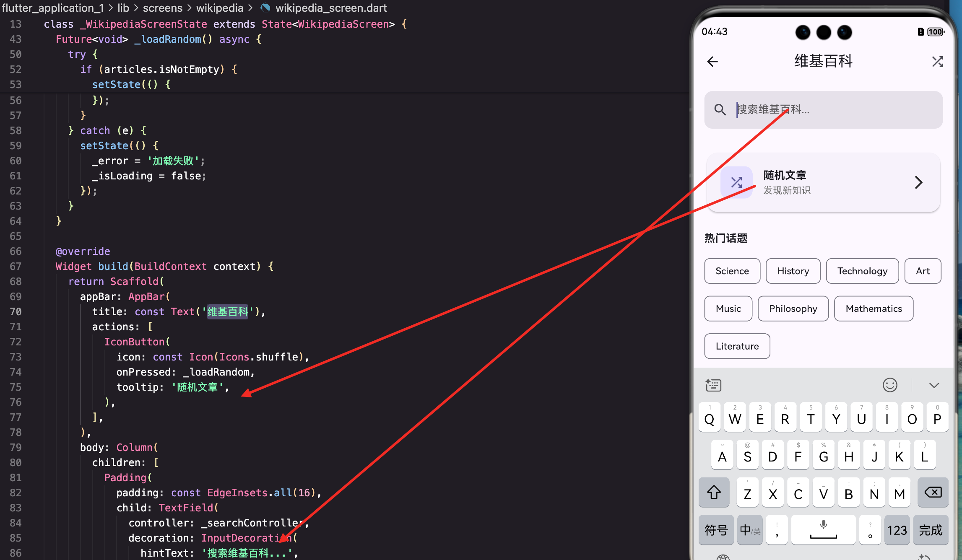Select the Art topic chip
This screenshot has width=962, height=560.
click(x=923, y=271)
